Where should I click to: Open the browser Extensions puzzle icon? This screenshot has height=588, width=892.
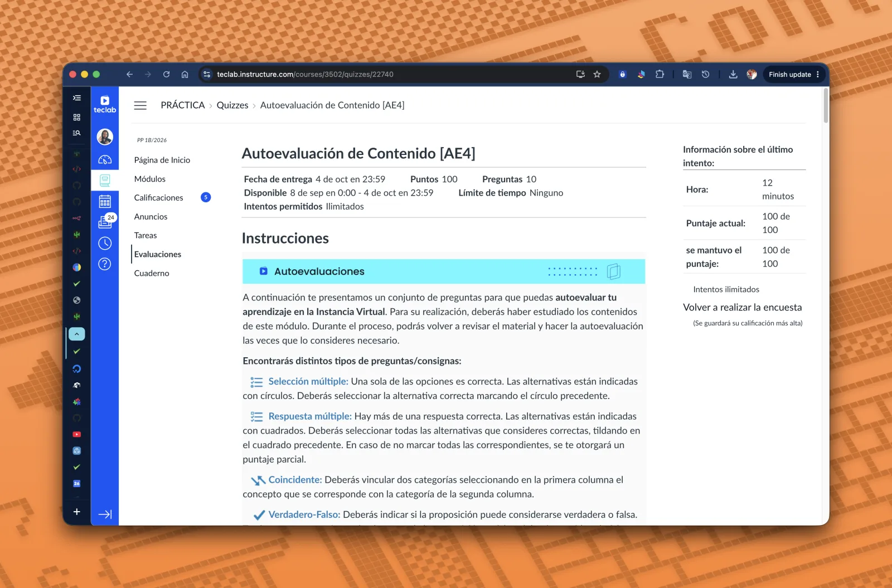tap(660, 74)
